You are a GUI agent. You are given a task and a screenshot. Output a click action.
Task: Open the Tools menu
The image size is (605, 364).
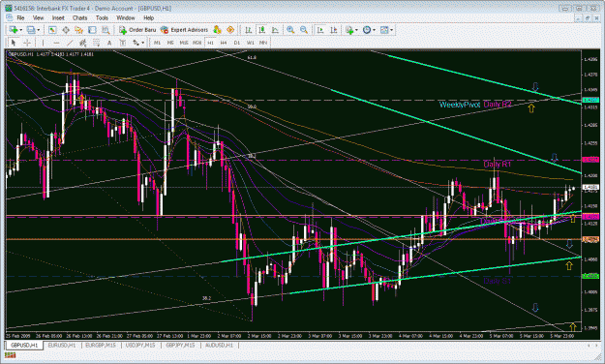tap(102, 17)
